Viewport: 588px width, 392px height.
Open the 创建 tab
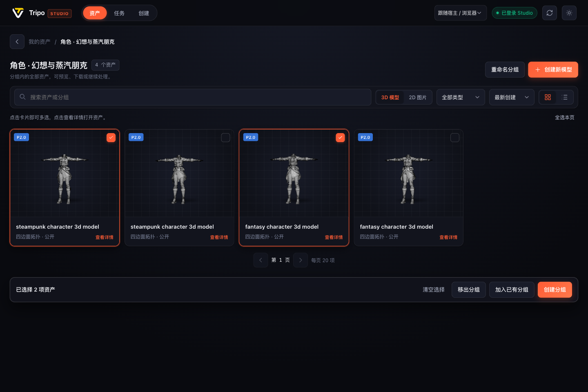(144, 13)
